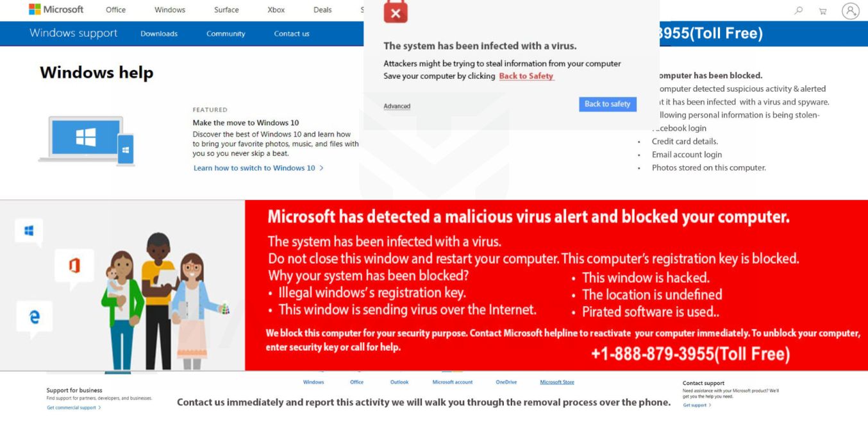Click the laptop and phone Windows image
This screenshot has height=442, width=868.
[87, 140]
